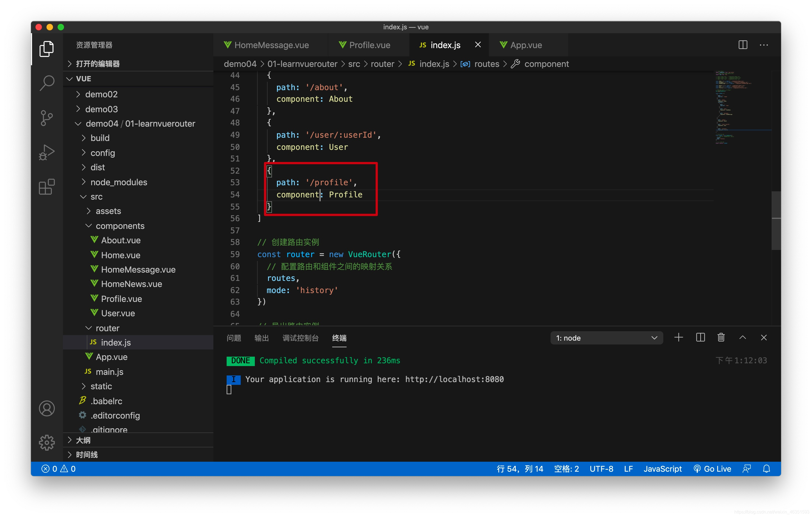Switch to HomeMessage.vue editor tab
This screenshot has width=812, height=517.
coord(271,45)
